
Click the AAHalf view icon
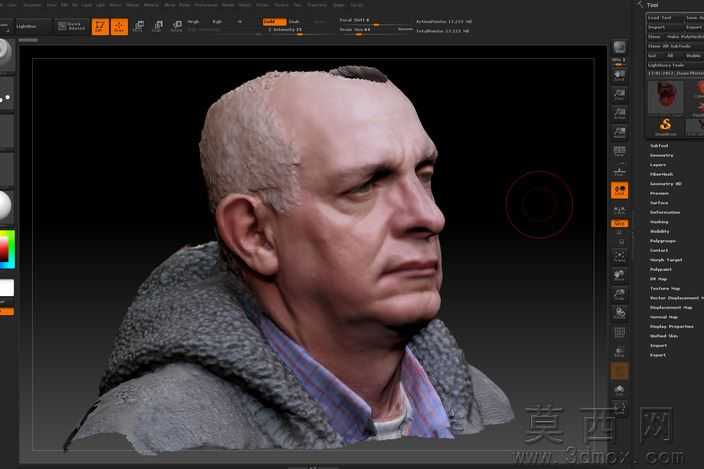pos(620,132)
